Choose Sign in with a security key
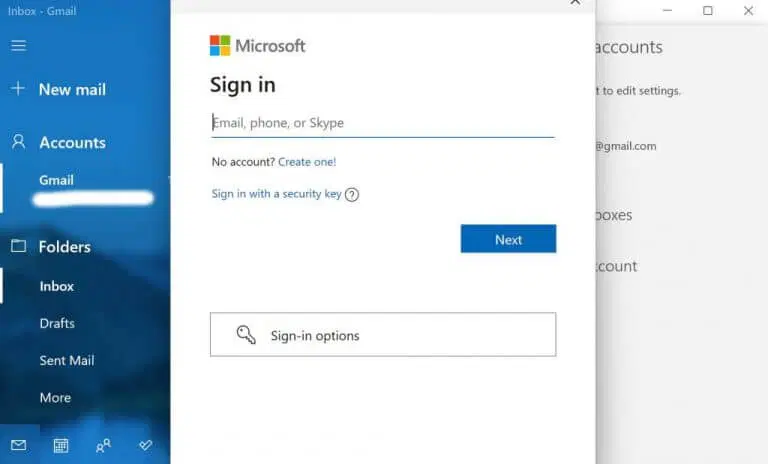 click(x=276, y=194)
